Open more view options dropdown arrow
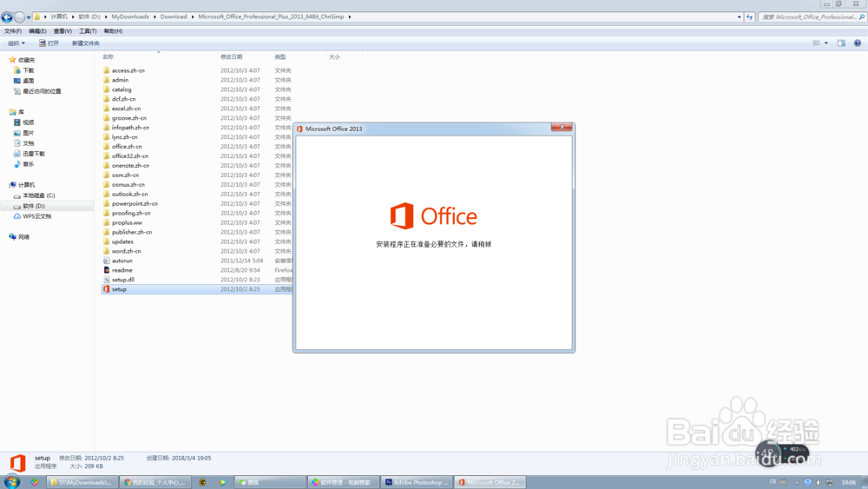Viewport: 868px width, 489px height. pos(826,43)
